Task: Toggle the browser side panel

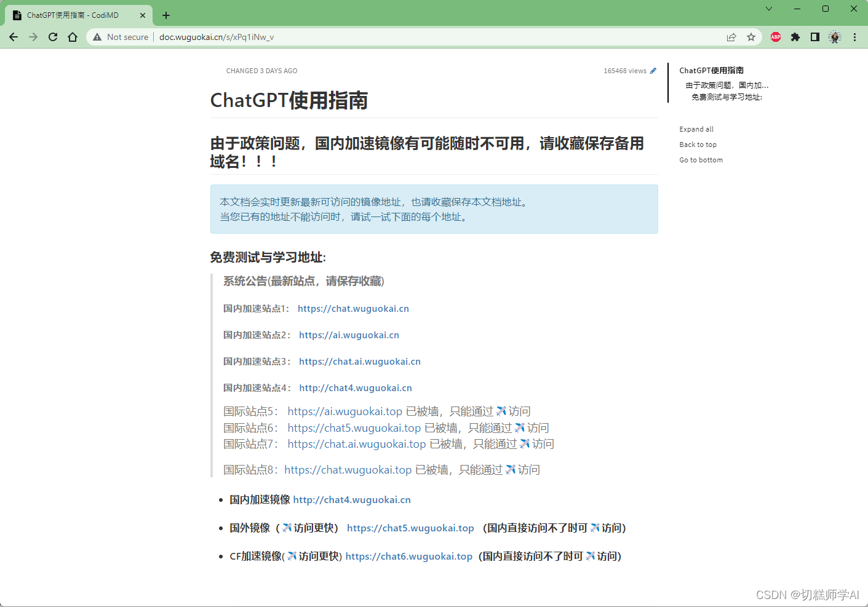Action: point(814,37)
